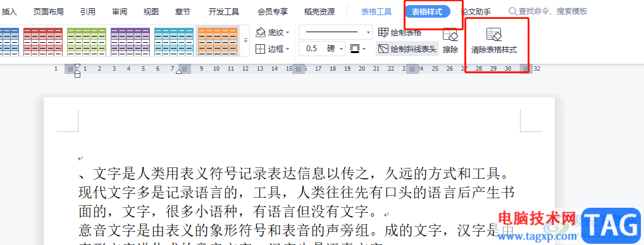
Task: Click the first line indent ruler marker
Action: 77,66
